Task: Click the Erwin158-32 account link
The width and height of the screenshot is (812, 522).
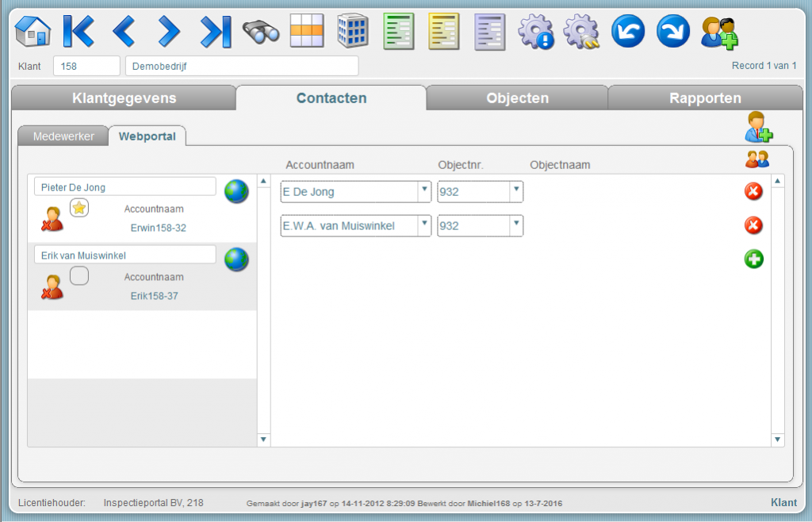Action: point(158,228)
